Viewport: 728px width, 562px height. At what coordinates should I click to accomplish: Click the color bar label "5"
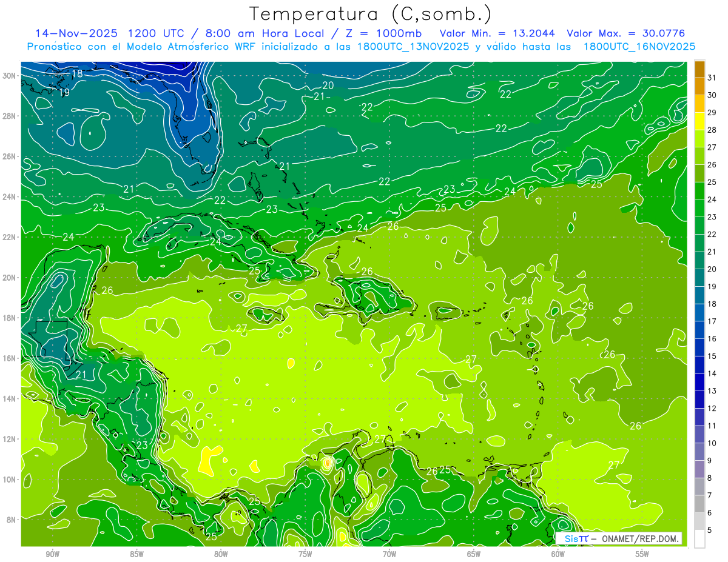click(x=710, y=530)
